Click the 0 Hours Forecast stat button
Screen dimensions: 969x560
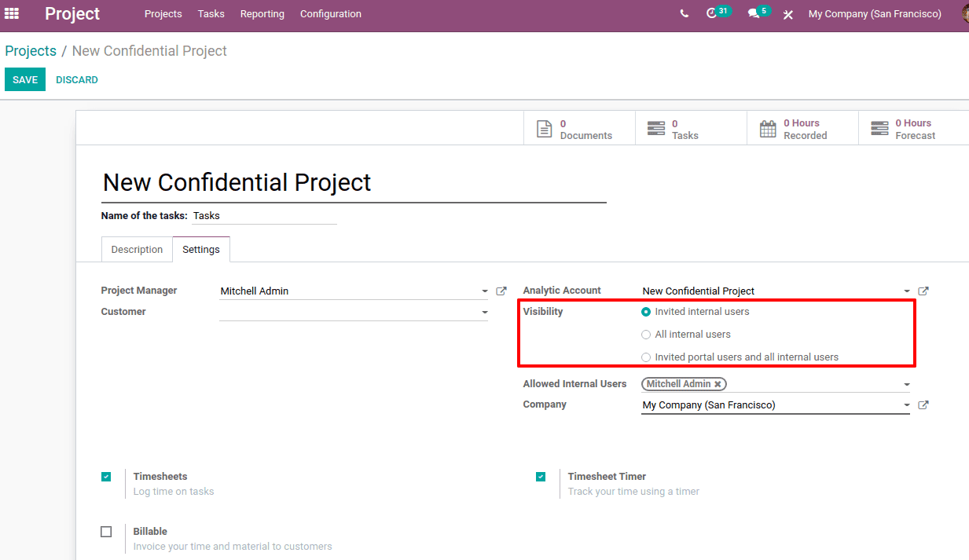[914, 129]
